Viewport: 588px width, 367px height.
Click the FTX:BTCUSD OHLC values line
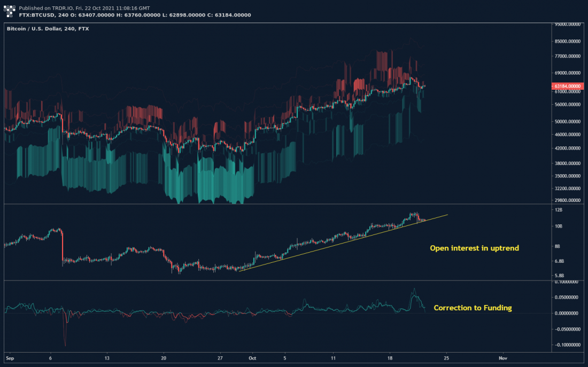(x=135, y=15)
